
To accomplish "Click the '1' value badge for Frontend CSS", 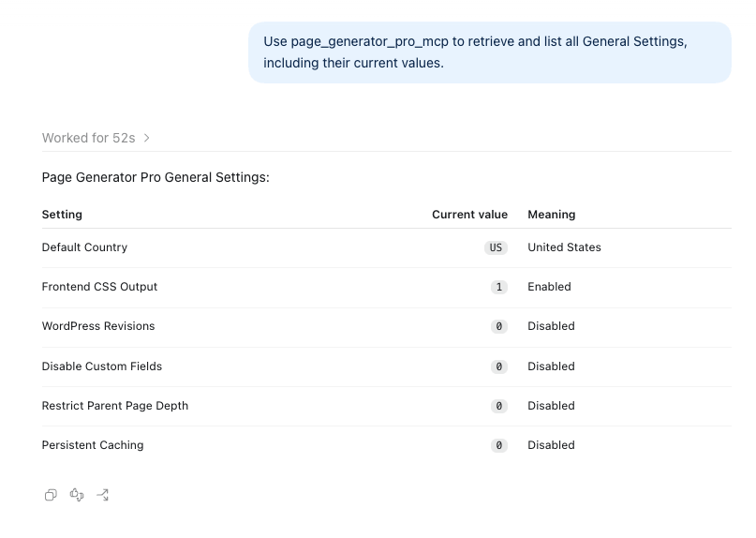I will 499,288.
